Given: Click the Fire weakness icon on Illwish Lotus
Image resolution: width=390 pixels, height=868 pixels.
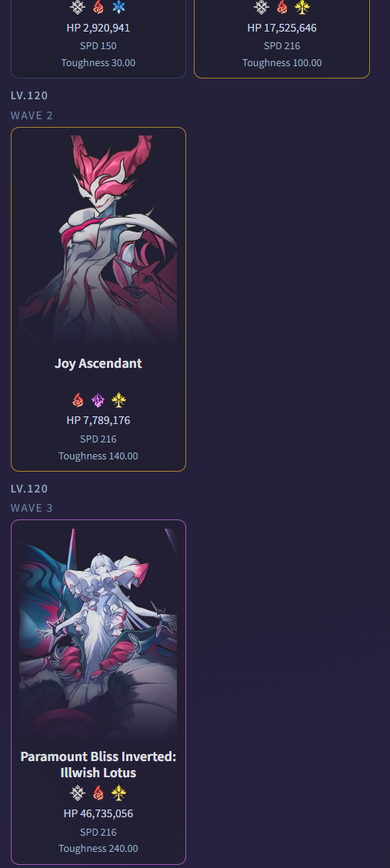Looking at the screenshot, I should point(98,793).
